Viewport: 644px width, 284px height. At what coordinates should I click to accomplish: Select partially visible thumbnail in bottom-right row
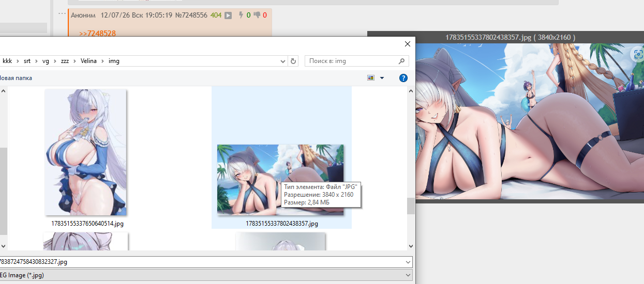(280, 241)
